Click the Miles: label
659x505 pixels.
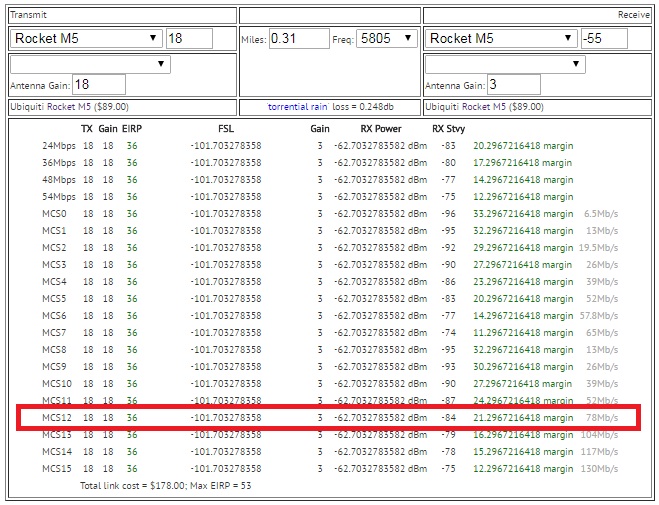(x=254, y=40)
